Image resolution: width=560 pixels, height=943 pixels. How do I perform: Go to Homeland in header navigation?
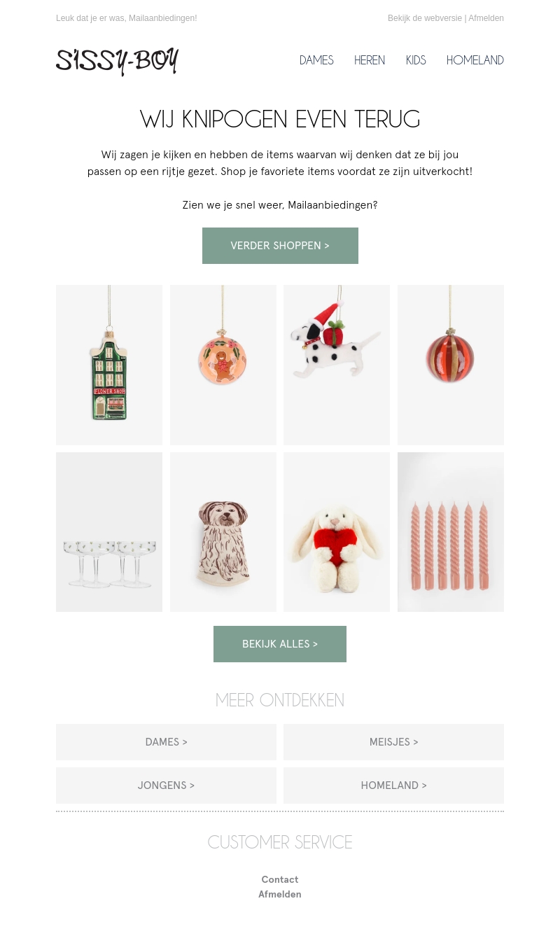click(475, 60)
